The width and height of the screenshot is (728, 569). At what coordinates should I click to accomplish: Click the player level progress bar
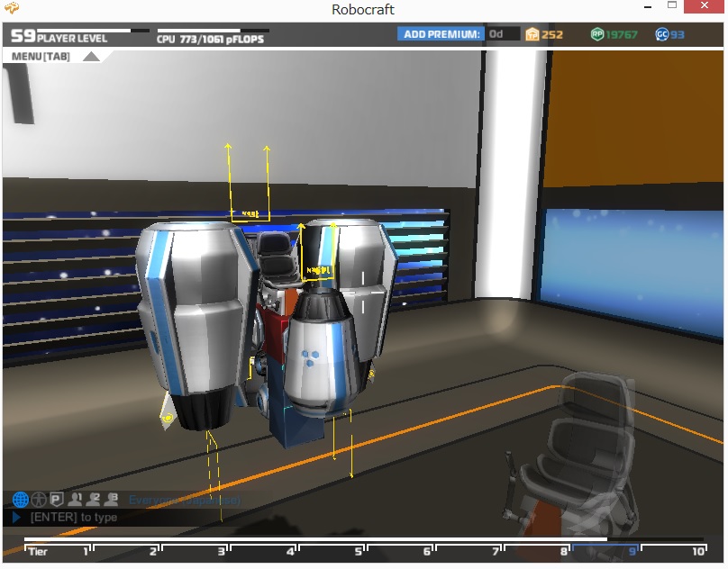click(x=94, y=31)
